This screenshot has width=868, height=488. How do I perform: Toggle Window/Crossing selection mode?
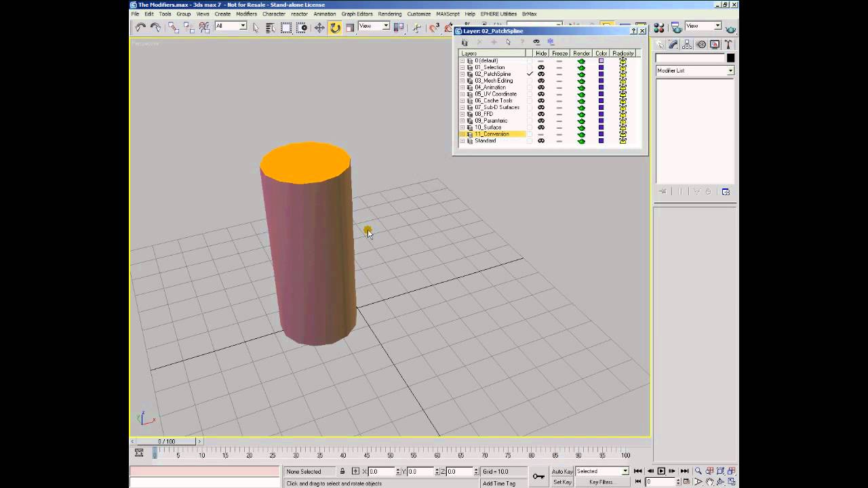302,28
